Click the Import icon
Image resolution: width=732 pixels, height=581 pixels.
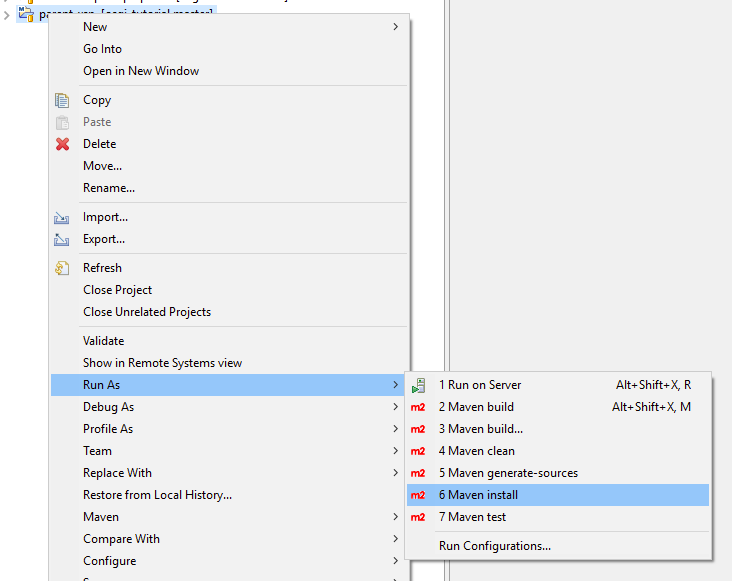tap(62, 217)
